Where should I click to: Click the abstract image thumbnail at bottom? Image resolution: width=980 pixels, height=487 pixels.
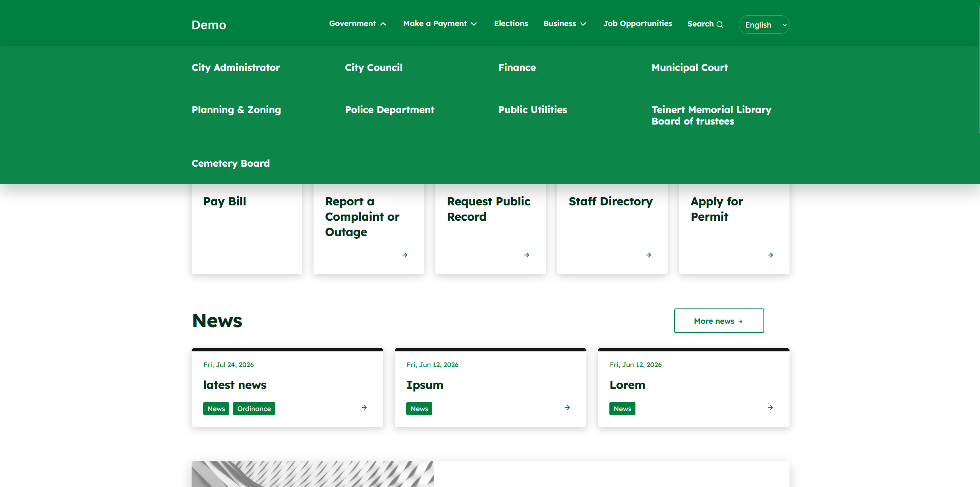[x=313, y=474]
